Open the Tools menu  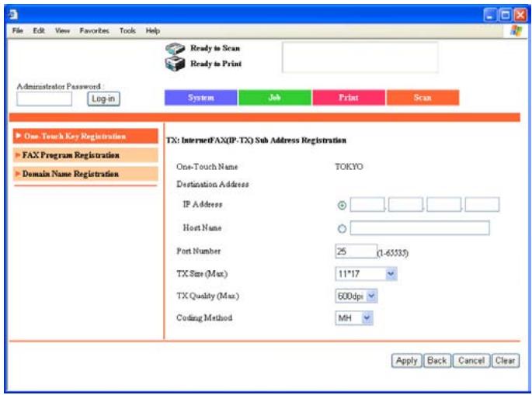tap(127, 31)
